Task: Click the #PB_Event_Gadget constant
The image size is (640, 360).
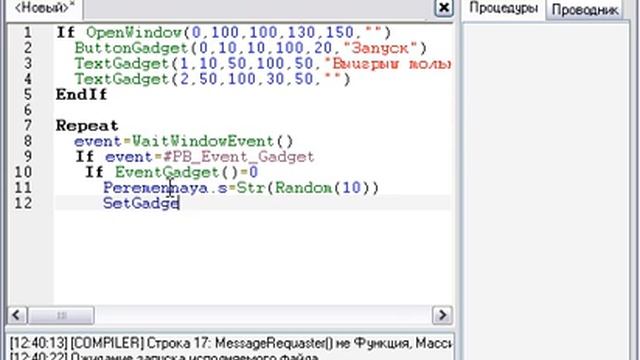Action: [x=238, y=157]
